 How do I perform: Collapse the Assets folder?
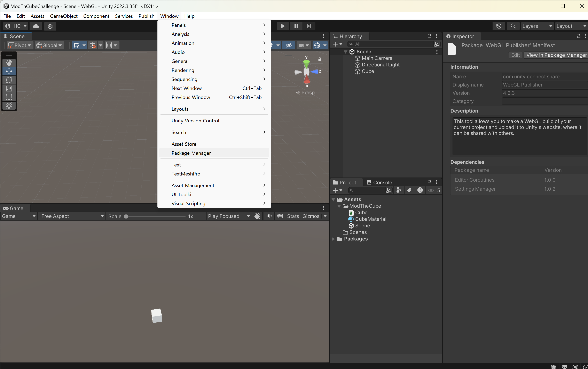click(x=333, y=199)
